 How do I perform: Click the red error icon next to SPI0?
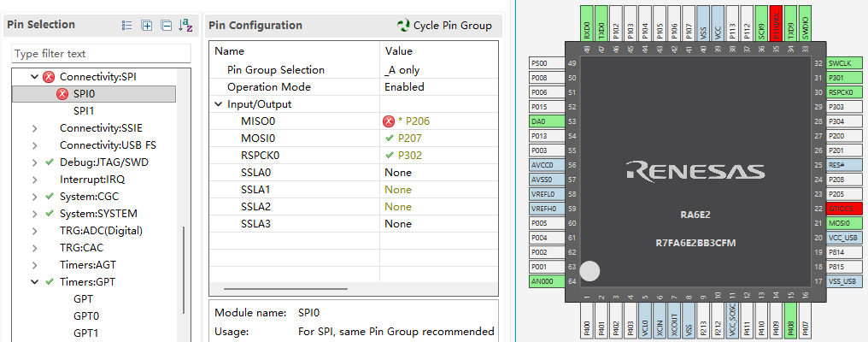pyautogui.click(x=62, y=94)
